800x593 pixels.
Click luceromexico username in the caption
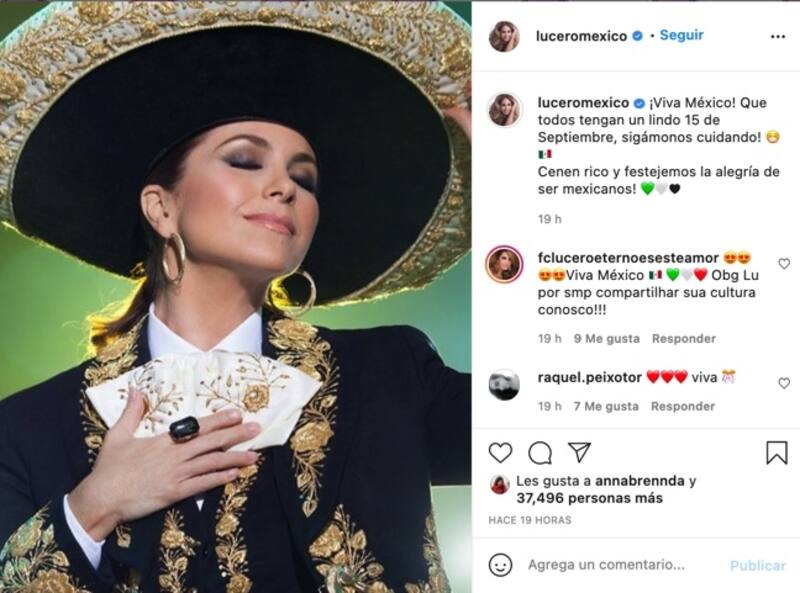(x=583, y=103)
